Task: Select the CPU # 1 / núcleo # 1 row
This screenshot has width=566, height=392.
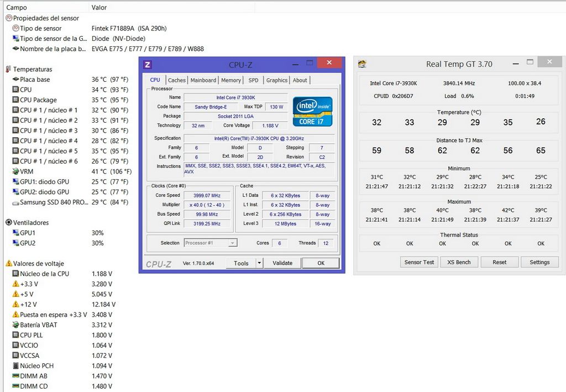Action: [70, 110]
